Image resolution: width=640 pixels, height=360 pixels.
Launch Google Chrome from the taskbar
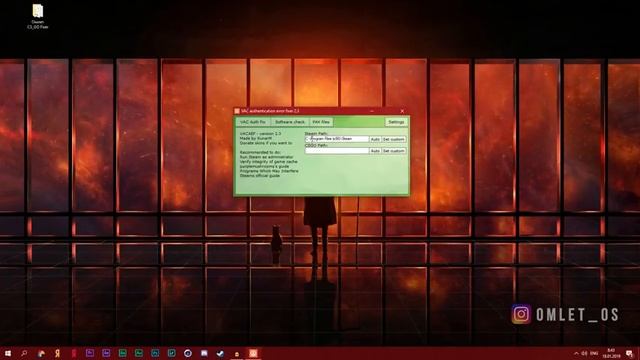41,353
